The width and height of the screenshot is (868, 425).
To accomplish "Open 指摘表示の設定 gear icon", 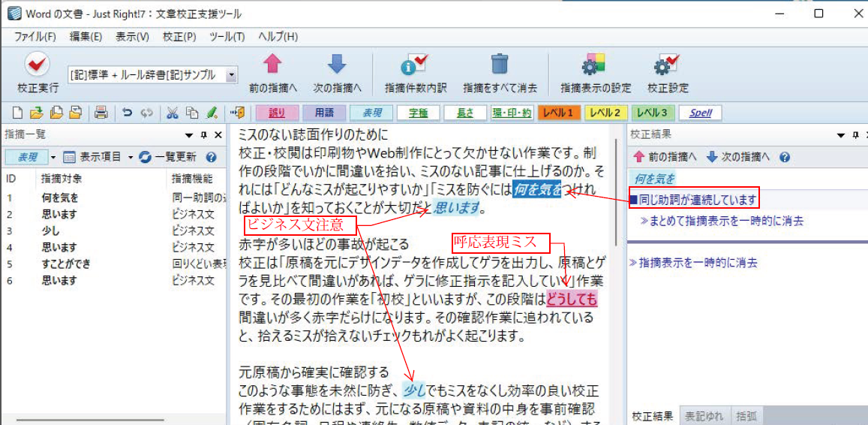I will coord(595,66).
